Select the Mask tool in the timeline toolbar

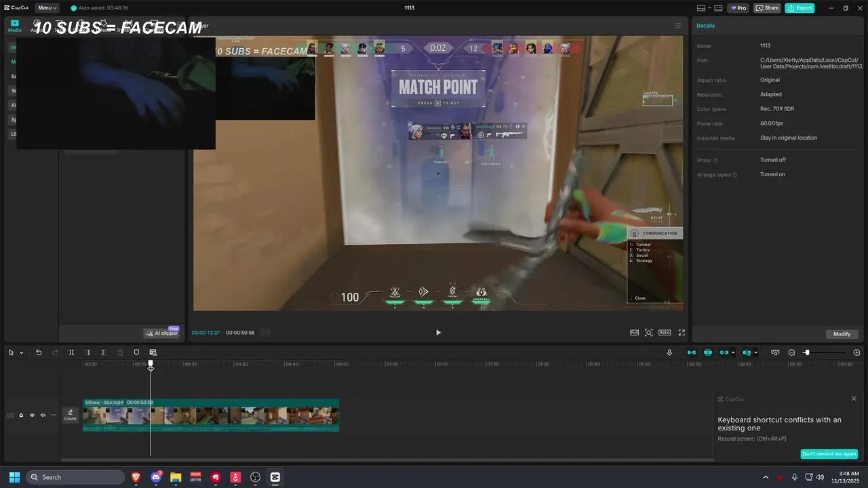pos(136,352)
